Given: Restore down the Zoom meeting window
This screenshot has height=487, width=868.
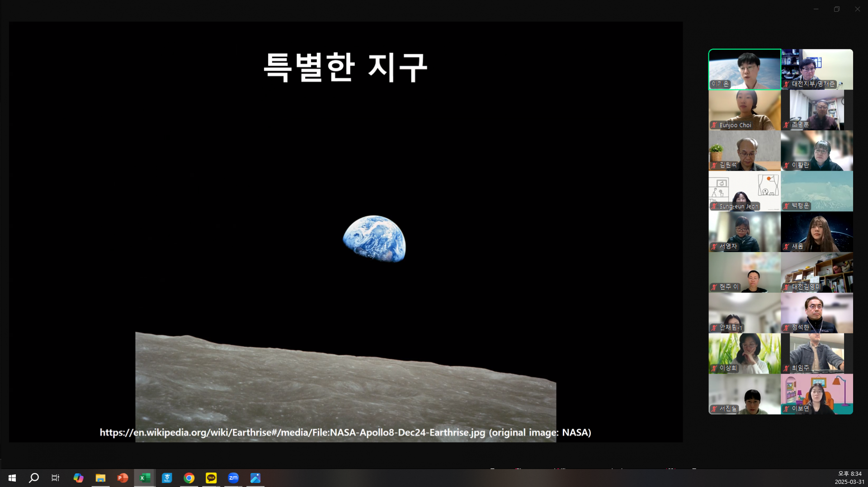Looking at the screenshot, I should coord(837,9).
